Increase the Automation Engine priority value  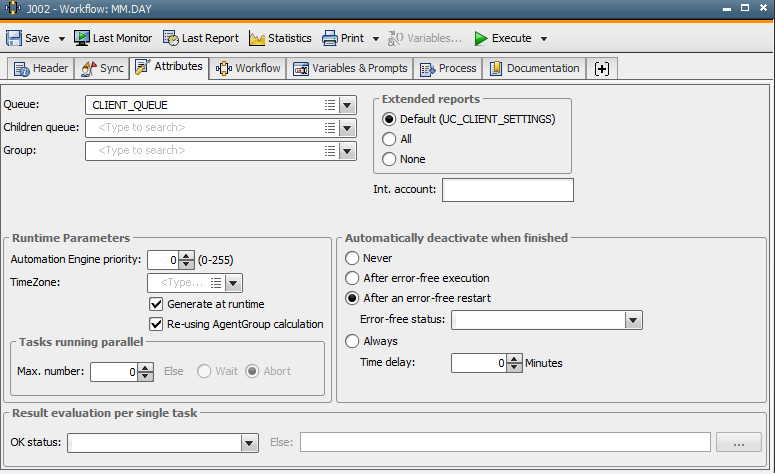point(186,256)
